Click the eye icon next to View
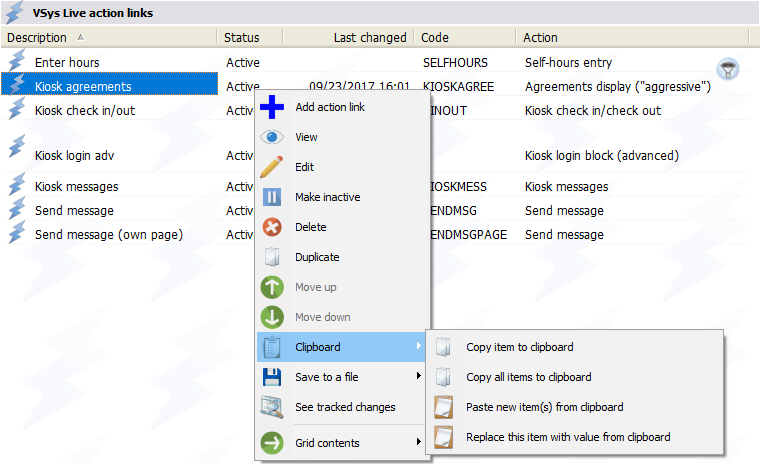The width and height of the screenshot is (761, 464). point(272,137)
